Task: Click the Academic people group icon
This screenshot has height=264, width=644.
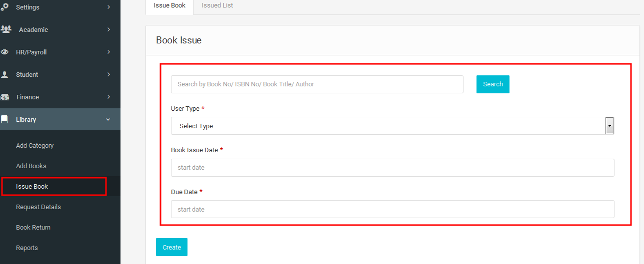Action: (6, 29)
